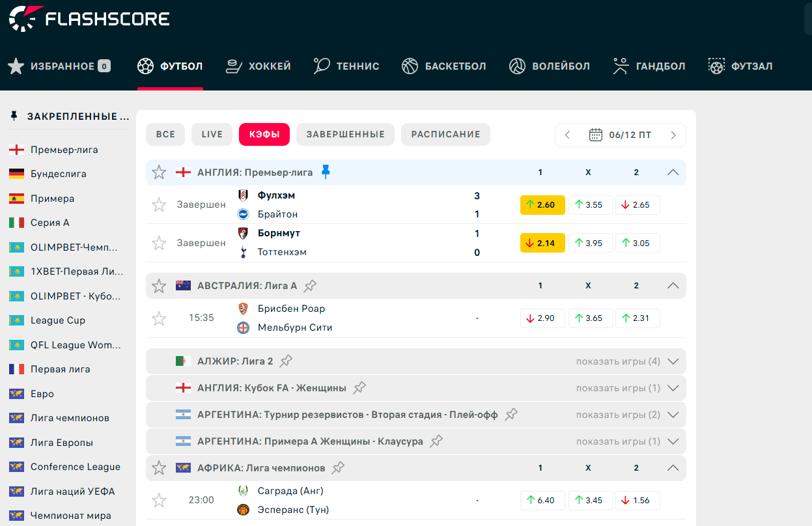Screen dimensions: 812x526
Task: Pin the Австралия Лига А league
Action: coord(311,286)
